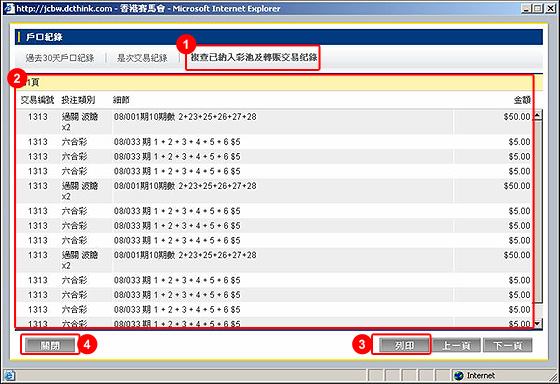This screenshot has width=560, height=384.
Task: Click the 交易編號 column header
Action: (x=37, y=100)
